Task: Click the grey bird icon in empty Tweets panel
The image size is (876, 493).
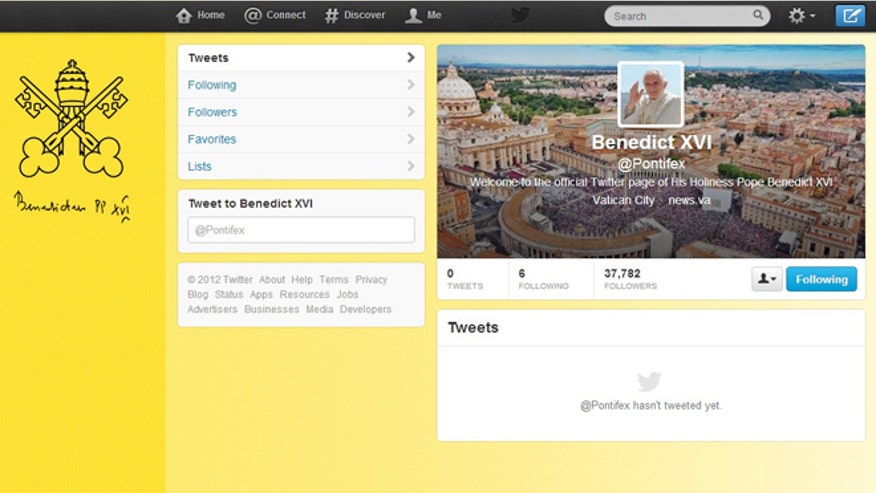Action: click(649, 382)
